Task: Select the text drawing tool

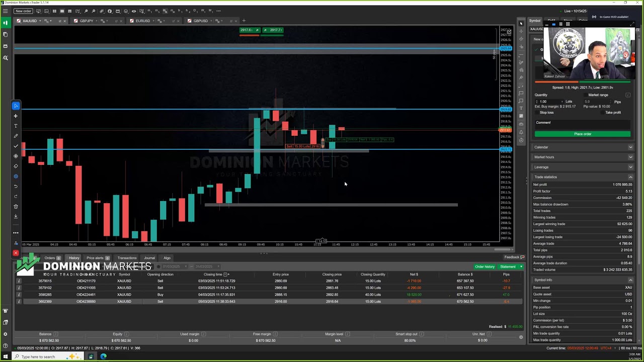Action: [x=16, y=126]
